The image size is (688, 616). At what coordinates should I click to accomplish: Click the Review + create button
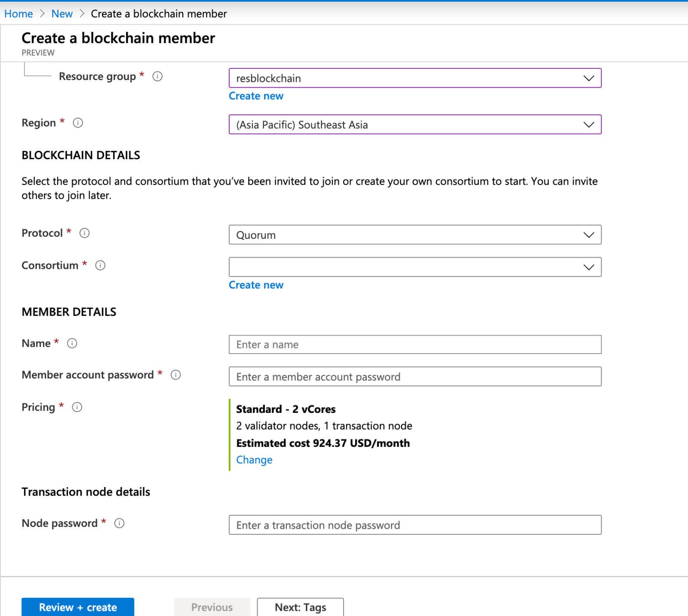tap(77, 607)
